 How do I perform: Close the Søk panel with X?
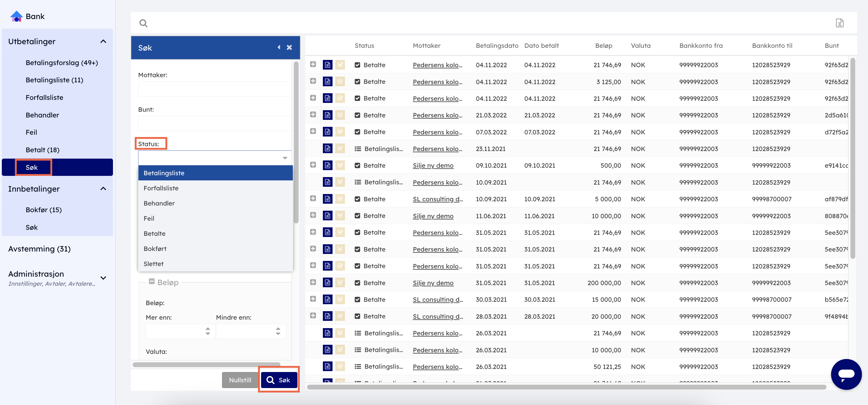tap(289, 48)
